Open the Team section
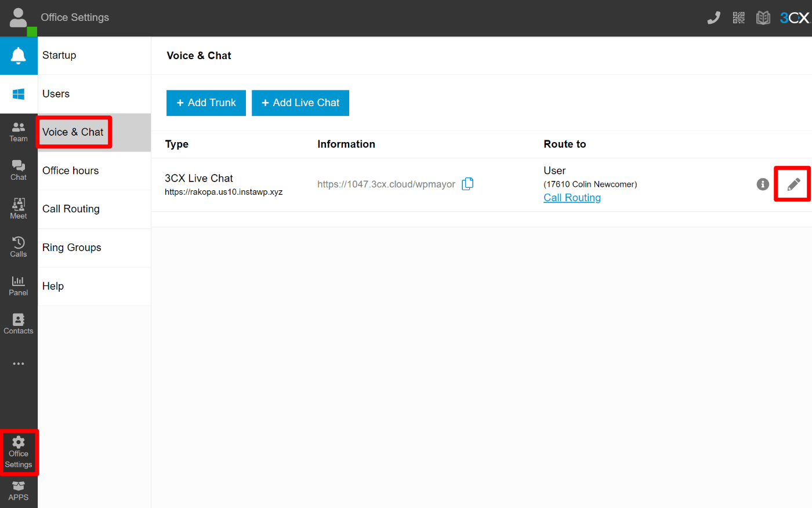This screenshot has width=812, height=508. 19,132
